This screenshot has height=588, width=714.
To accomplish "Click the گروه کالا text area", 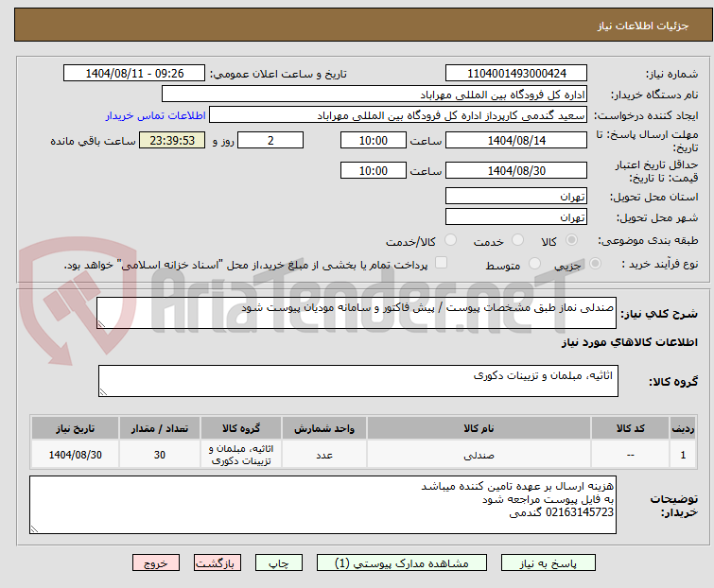I will pyautogui.click(x=357, y=381).
